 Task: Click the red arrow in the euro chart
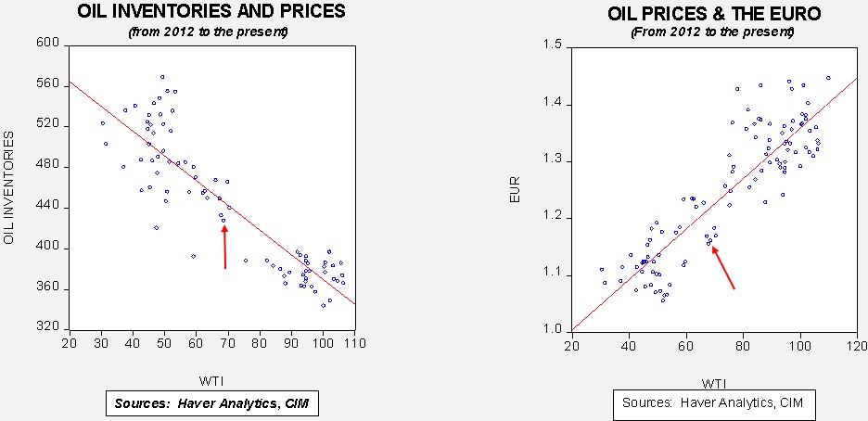click(x=722, y=267)
